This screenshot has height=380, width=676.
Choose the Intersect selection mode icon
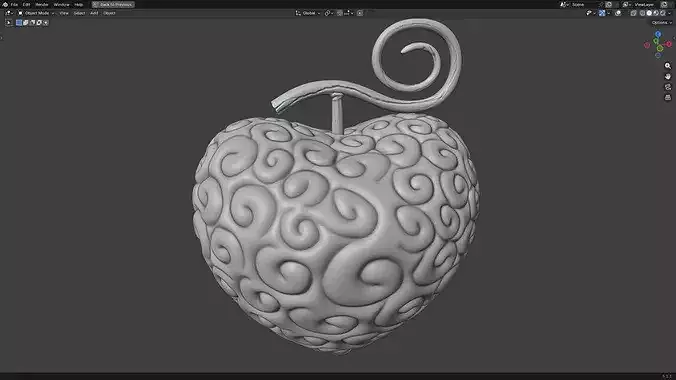46,22
